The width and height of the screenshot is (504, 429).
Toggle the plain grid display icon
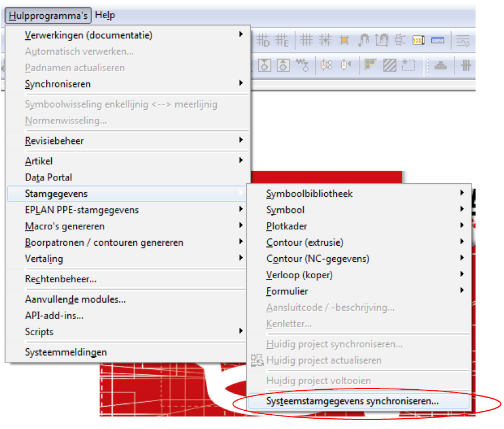pyautogui.click(x=306, y=40)
